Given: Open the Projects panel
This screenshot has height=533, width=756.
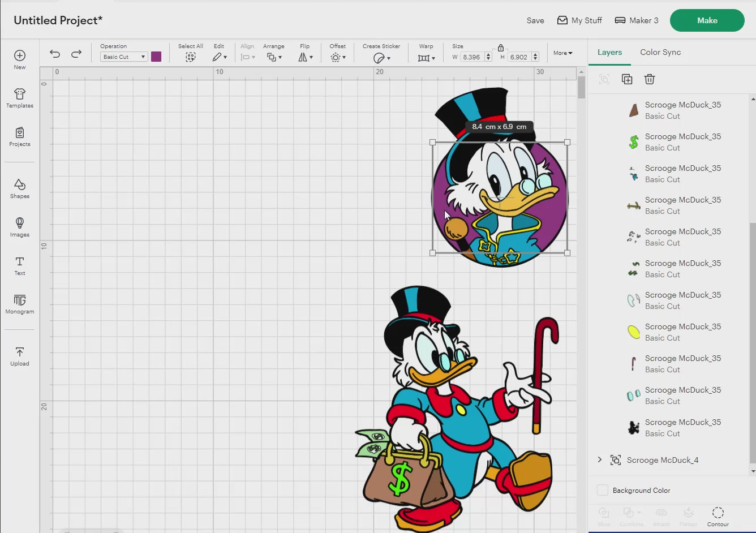Looking at the screenshot, I should [x=20, y=136].
